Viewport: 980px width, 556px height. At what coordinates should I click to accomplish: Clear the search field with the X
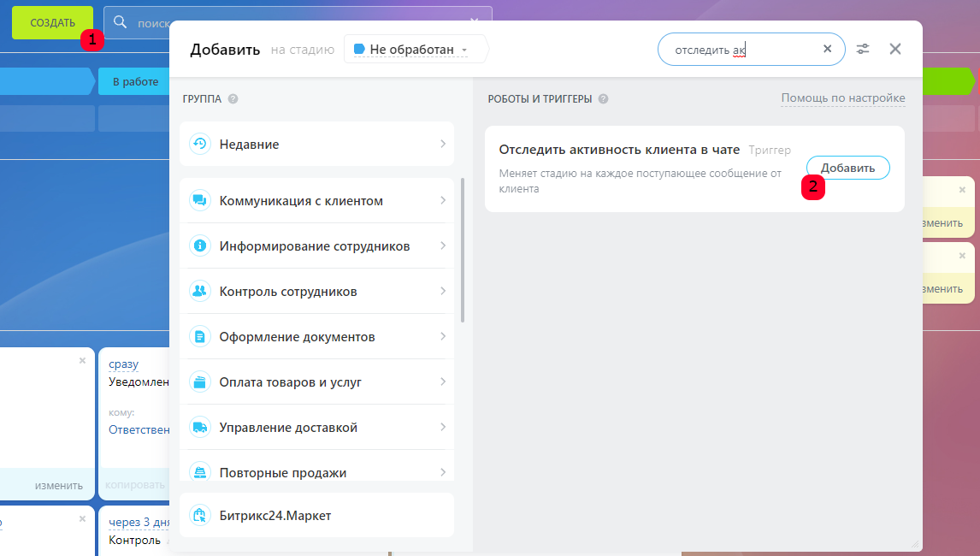[x=827, y=50]
